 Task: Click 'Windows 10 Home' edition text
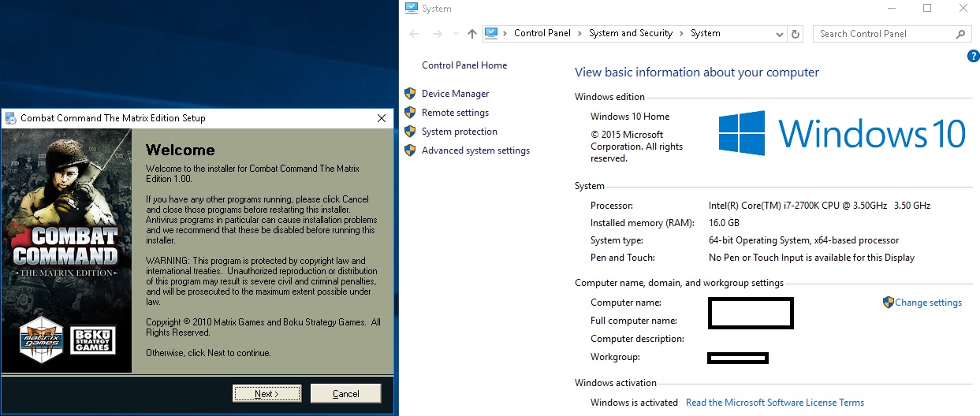click(630, 117)
